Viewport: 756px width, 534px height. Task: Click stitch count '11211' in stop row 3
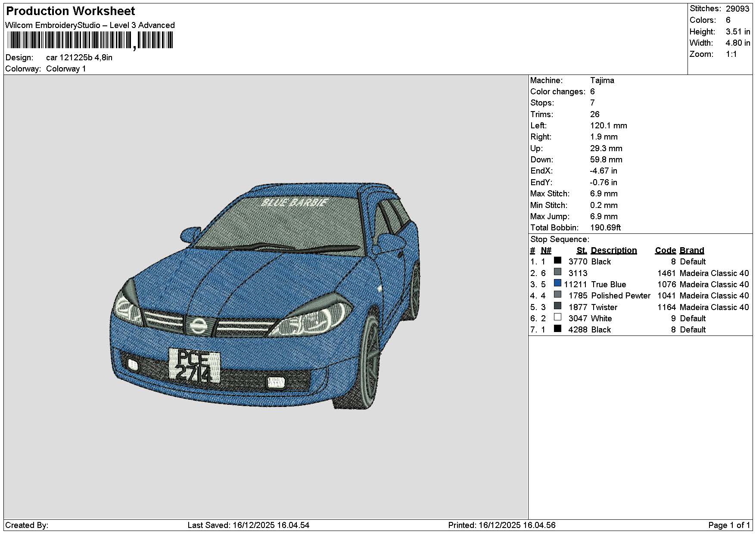(x=575, y=284)
